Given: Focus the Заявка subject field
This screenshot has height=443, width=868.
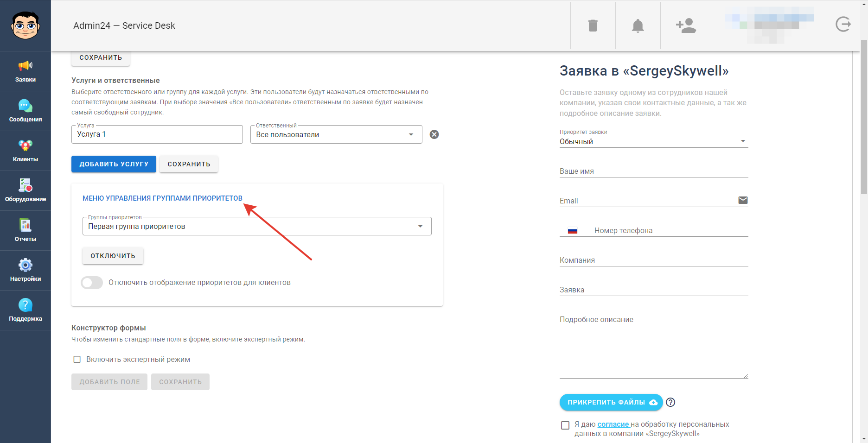Looking at the screenshot, I should [x=654, y=290].
